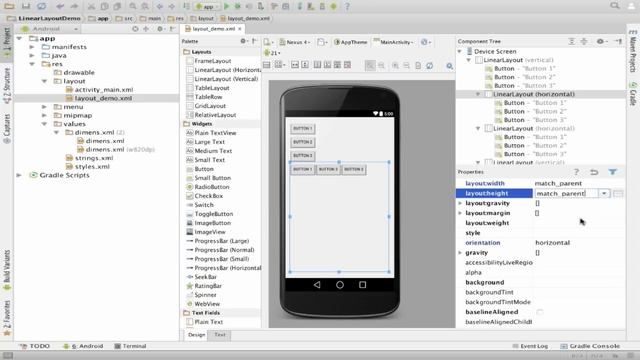Expand the manifests folder
The width and height of the screenshot is (640, 360).
pyautogui.click(x=32, y=47)
